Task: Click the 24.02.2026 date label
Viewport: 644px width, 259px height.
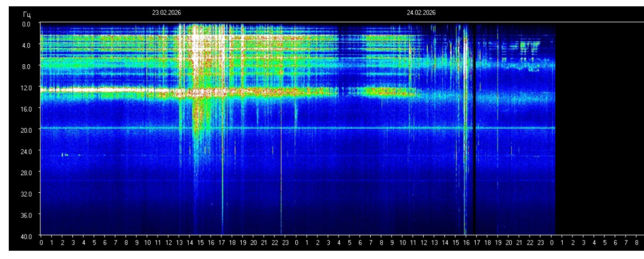Action: tap(421, 13)
